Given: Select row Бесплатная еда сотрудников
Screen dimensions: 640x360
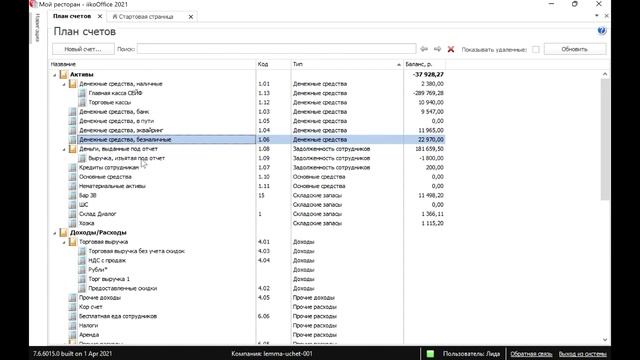Looking at the screenshot, I should tap(247, 316).
